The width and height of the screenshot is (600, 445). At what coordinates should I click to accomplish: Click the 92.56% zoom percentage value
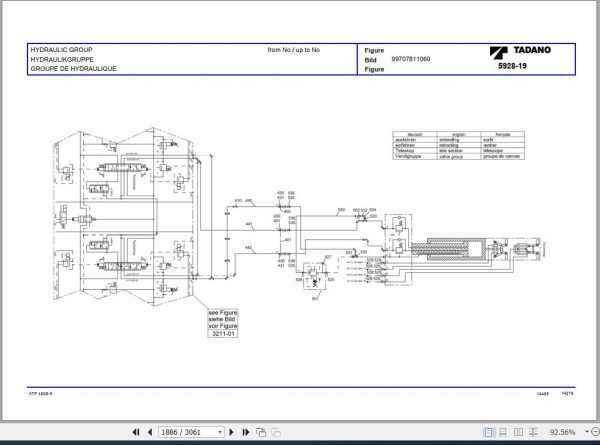562,432
